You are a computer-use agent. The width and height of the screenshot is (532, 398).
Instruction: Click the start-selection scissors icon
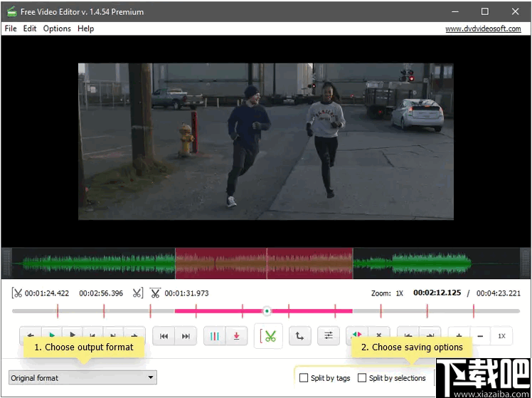pos(17,293)
